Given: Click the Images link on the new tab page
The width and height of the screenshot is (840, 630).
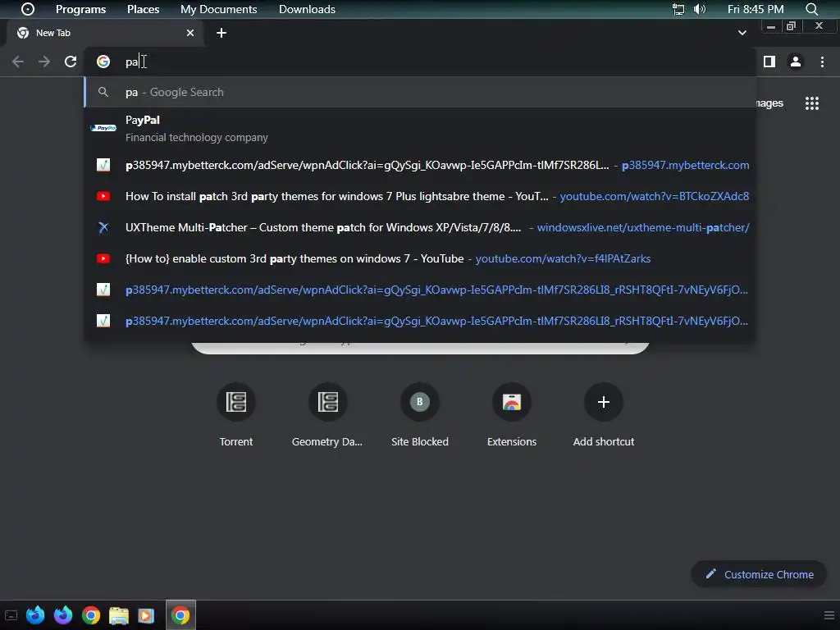Looking at the screenshot, I should tap(769, 103).
